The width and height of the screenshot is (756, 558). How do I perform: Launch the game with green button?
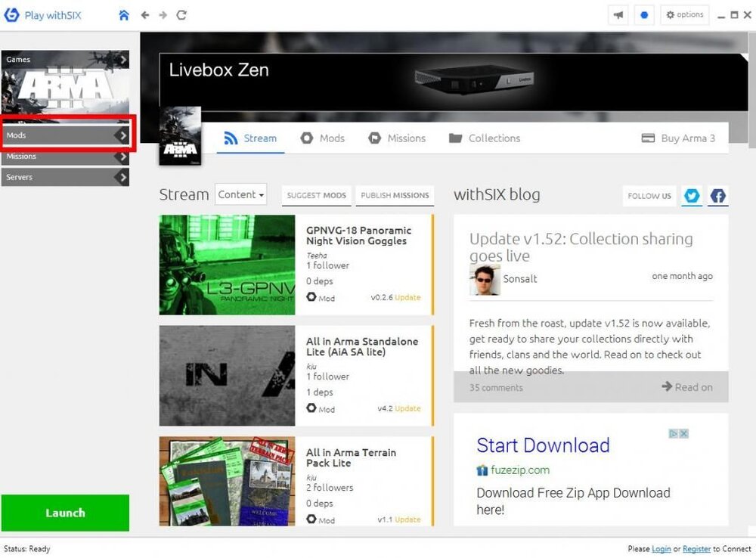pos(65,513)
